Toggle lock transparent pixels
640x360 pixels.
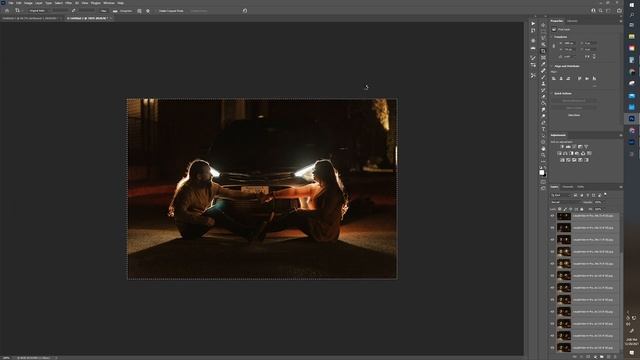click(x=560, y=209)
